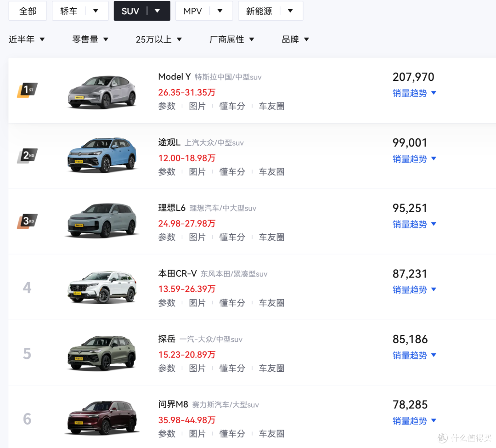The height and width of the screenshot is (448, 496).
Task: Open 参数 for 途观L
Action: 167,172
